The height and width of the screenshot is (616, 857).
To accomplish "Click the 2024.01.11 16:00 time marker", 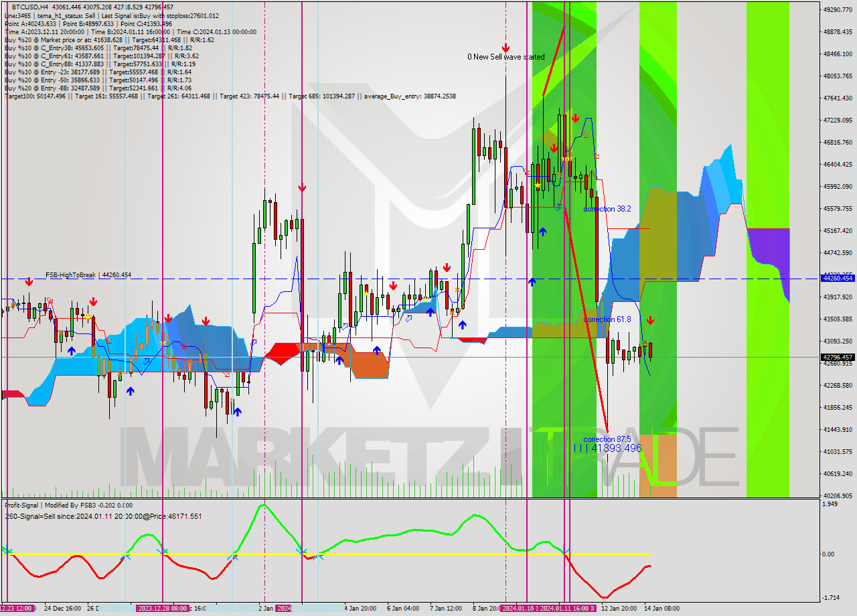I will click(x=568, y=608).
